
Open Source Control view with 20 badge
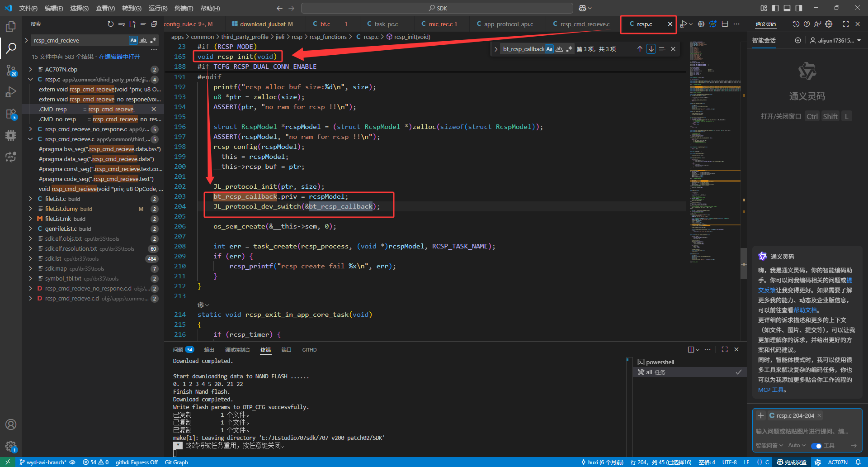coord(11,70)
